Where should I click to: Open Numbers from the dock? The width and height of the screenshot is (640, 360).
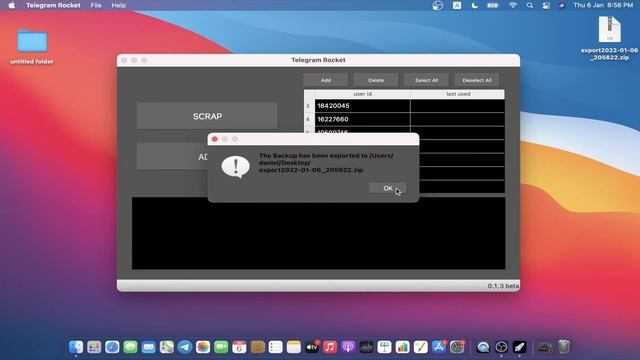click(x=402, y=347)
